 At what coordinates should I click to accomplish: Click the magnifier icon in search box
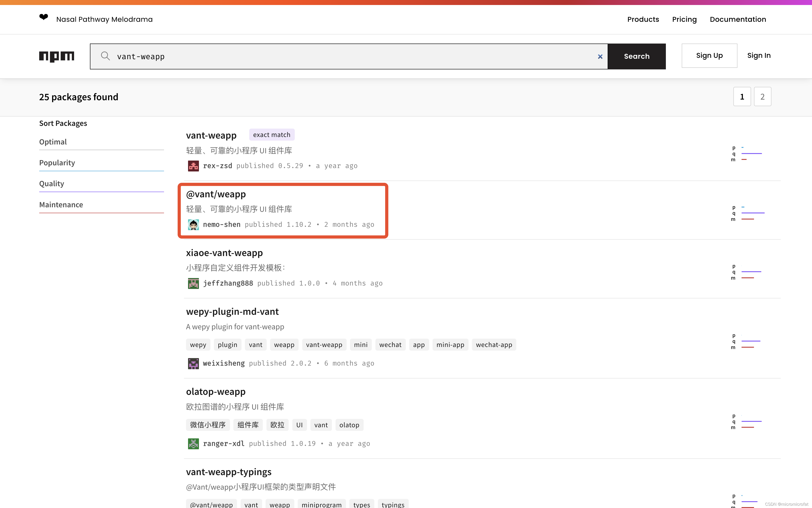[105, 56]
